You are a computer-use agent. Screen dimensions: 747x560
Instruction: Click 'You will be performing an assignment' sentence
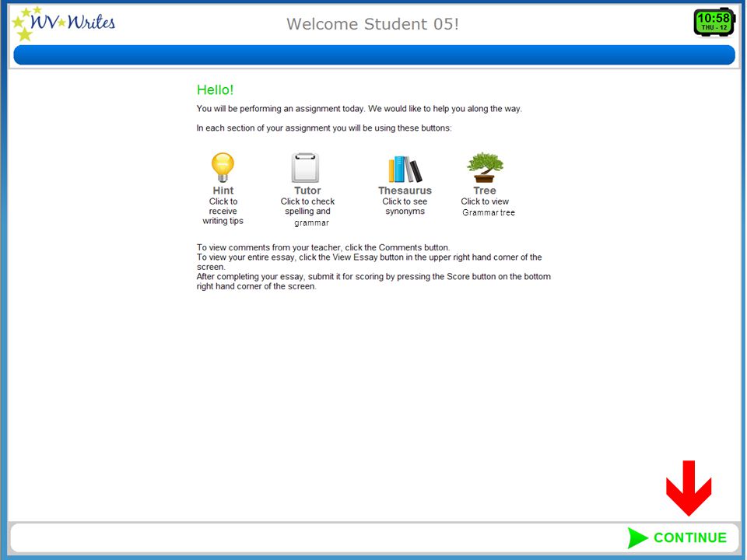(359, 109)
